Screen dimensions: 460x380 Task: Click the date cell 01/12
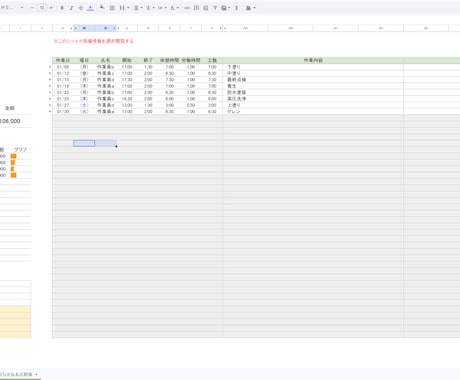pos(63,73)
